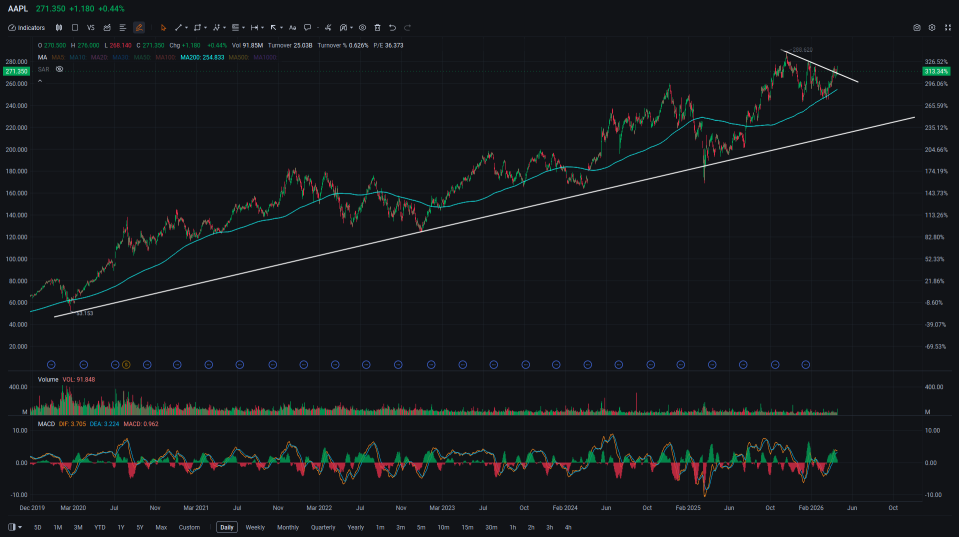Expand the rectangle tool dropdown arrow

pyautogui.click(x=205, y=28)
